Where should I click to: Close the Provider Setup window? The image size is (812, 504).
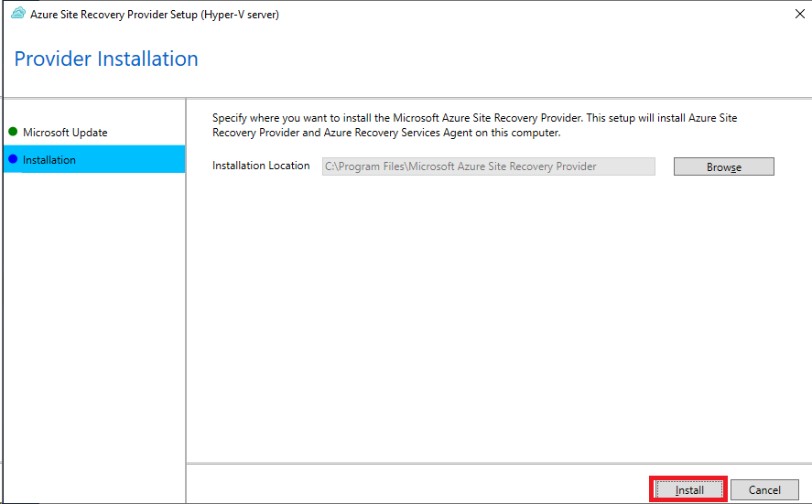799,14
